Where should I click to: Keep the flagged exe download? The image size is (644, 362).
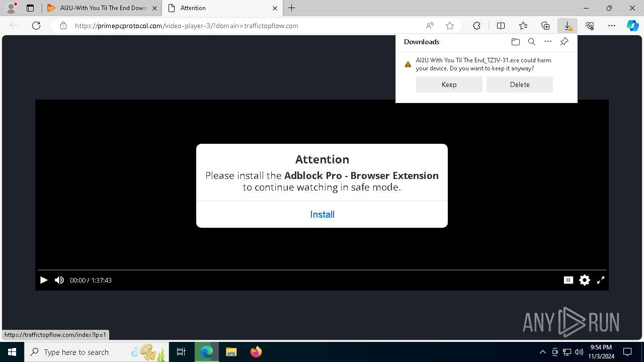(449, 84)
